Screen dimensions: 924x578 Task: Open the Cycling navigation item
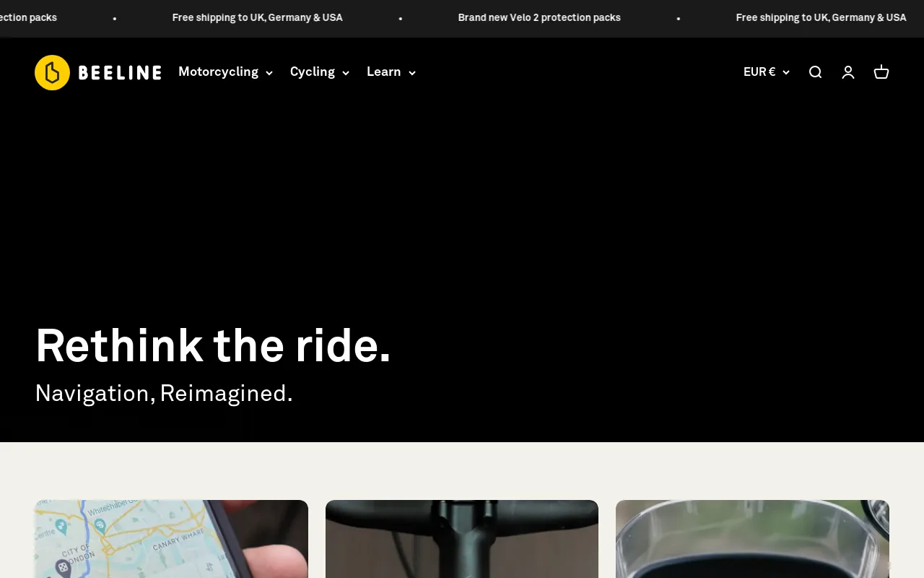coord(313,72)
